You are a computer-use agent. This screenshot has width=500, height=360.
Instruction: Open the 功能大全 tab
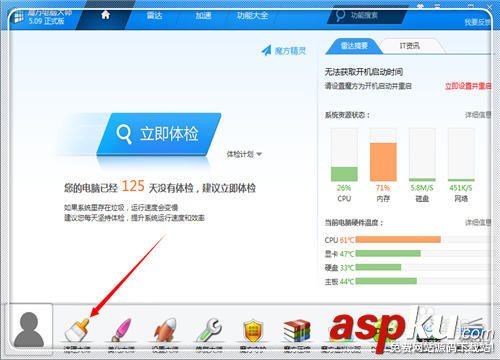tap(252, 15)
